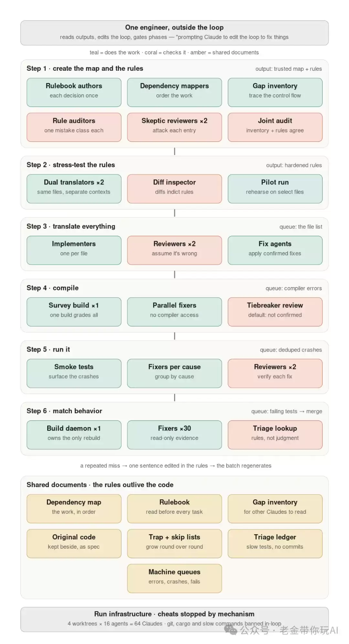Click the Fix agents box

click(x=275, y=250)
